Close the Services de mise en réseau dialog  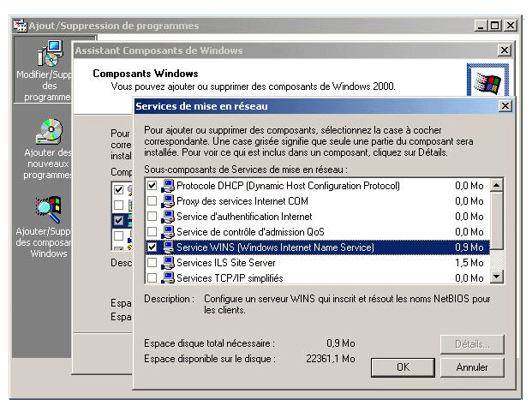[505, 106]
